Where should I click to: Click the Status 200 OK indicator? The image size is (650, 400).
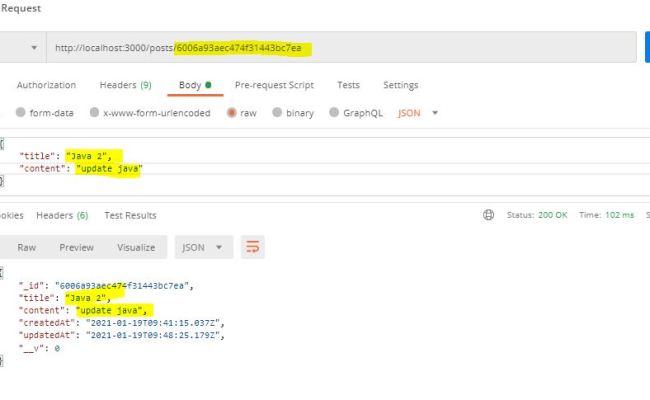537,215
